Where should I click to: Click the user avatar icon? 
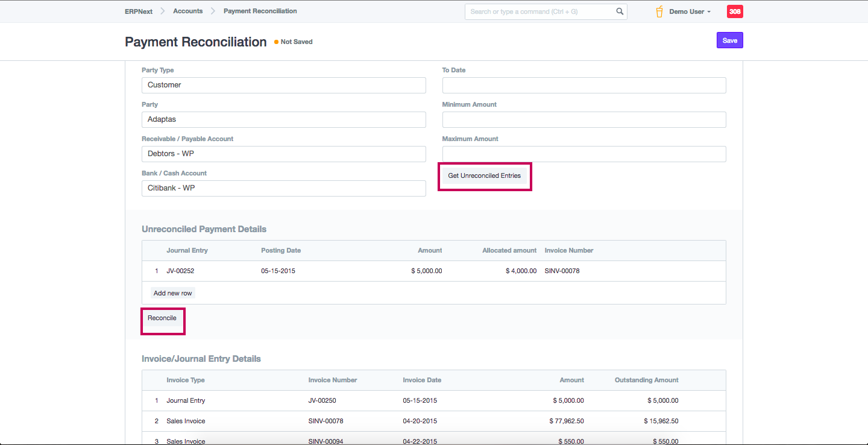659,11
